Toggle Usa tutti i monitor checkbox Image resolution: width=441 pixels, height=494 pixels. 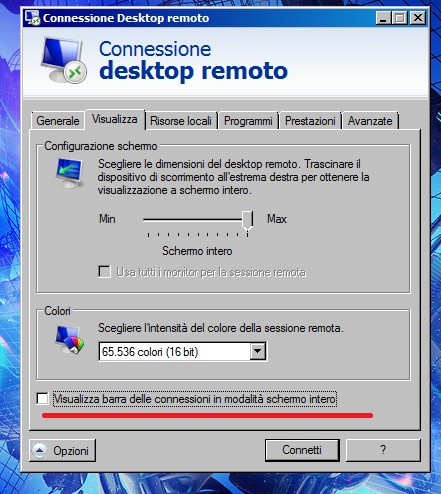coord(105,271)
